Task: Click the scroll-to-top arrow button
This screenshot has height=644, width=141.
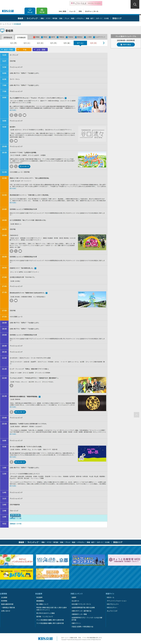Action: [x=137, y=415]
